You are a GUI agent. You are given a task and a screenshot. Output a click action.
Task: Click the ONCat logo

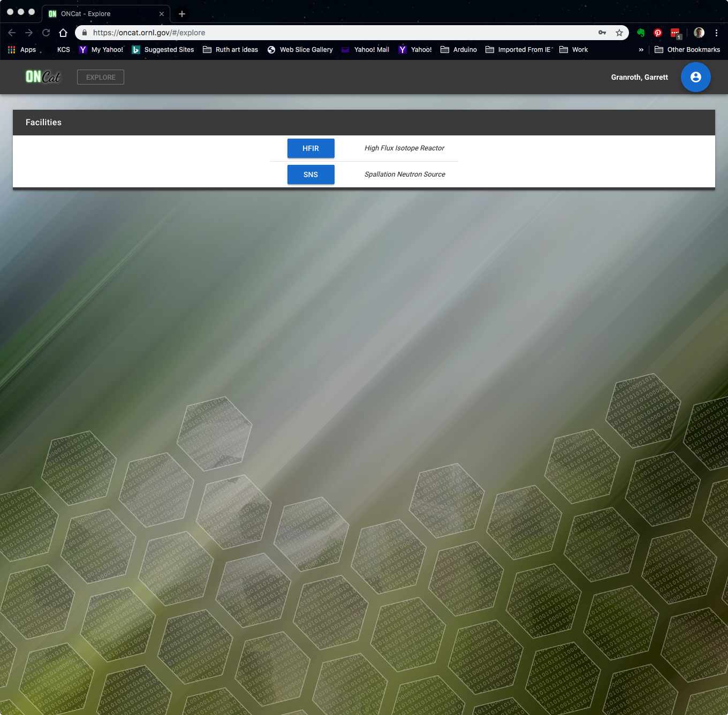click(43, 77)
